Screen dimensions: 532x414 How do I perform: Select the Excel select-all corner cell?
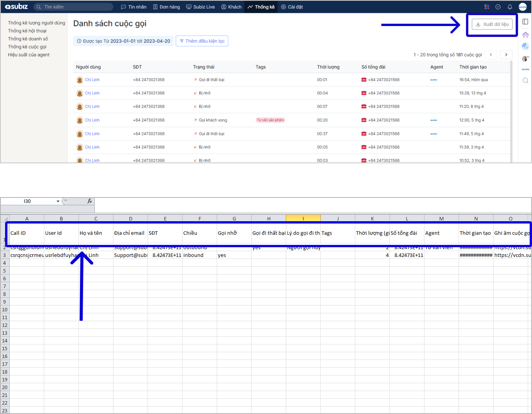[x=5, y=218]
